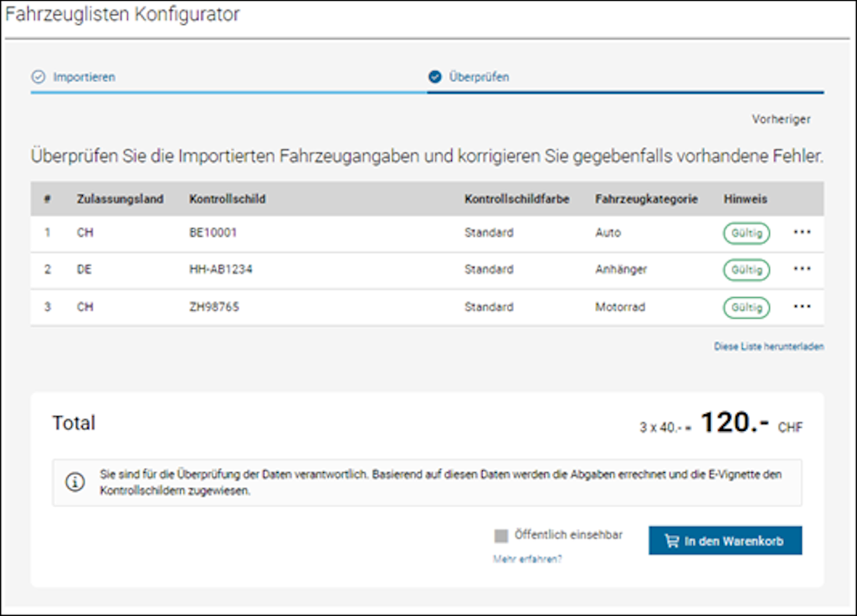Open the actions menu for ZH98765

click(802, 306)
